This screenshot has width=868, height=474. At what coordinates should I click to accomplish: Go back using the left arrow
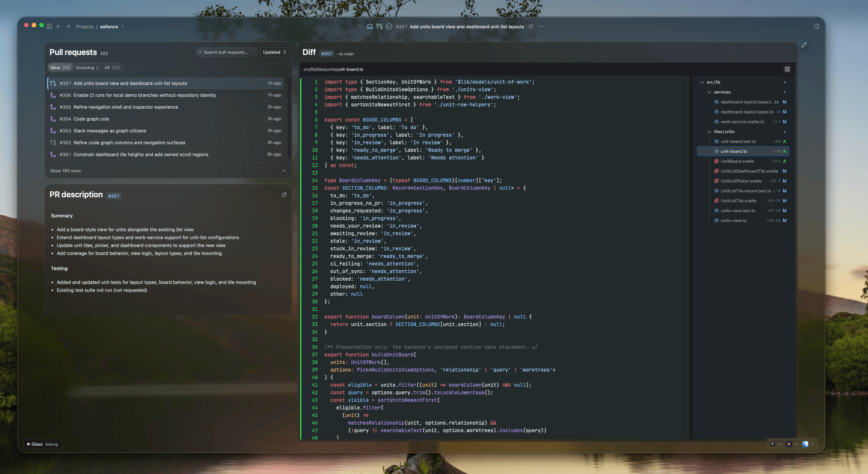coord(59,26)
